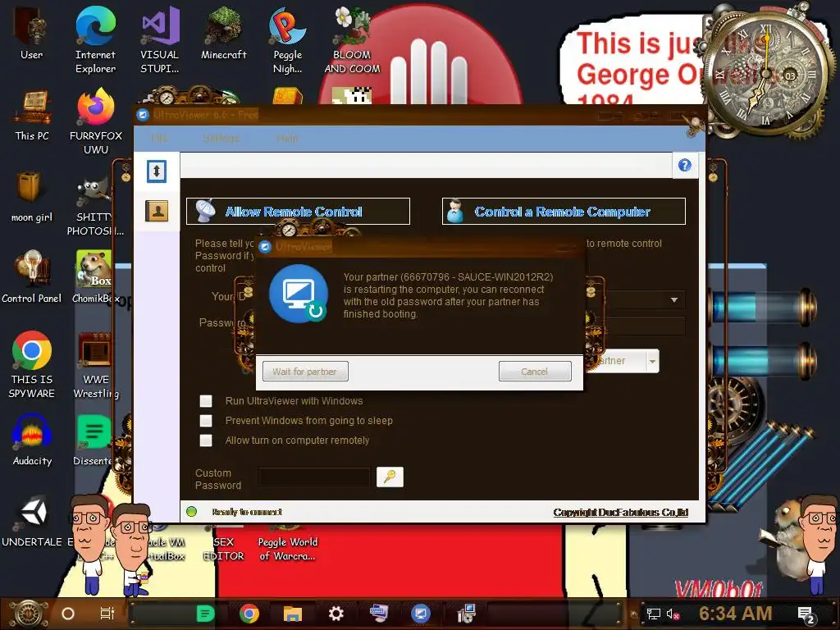This screenshot has height=630, width=840.
Task: Open the notification center icon in tray
Action: click(x=807, y=614)
